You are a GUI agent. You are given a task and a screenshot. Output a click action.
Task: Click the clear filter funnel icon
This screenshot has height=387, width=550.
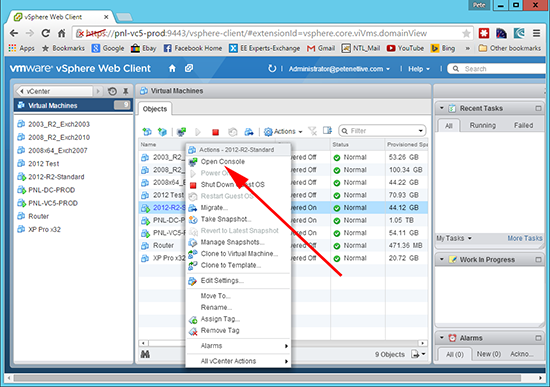tap(312, 131)
